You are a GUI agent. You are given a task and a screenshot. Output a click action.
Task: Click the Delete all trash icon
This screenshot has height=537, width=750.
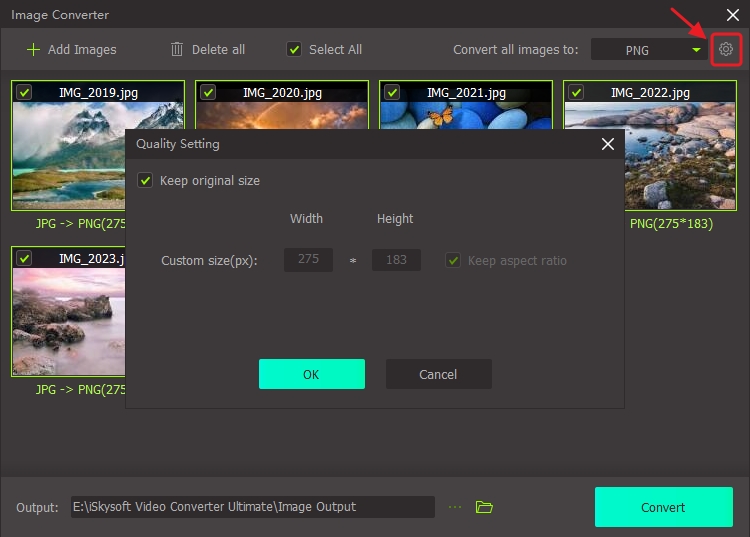[177, 49]
